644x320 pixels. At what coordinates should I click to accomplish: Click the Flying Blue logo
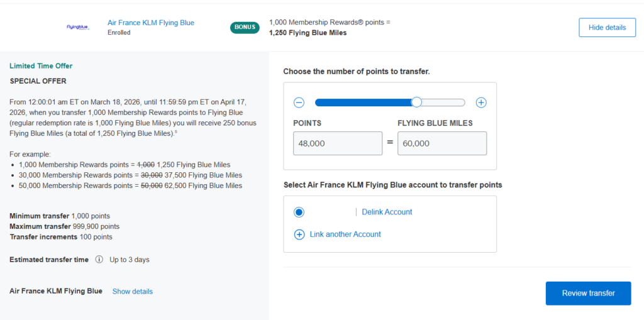pos(77,27)
